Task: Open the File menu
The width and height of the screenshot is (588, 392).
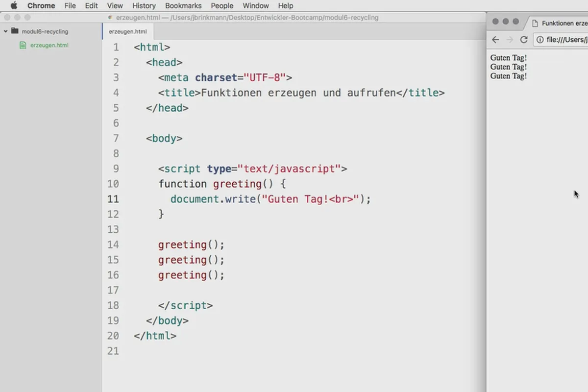Action: (70, 6)
